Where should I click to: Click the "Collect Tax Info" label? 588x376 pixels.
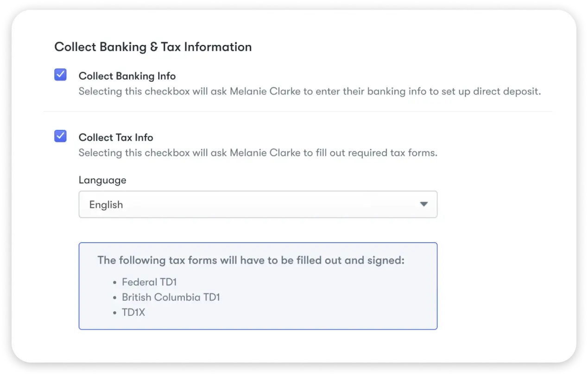(116, 138)
